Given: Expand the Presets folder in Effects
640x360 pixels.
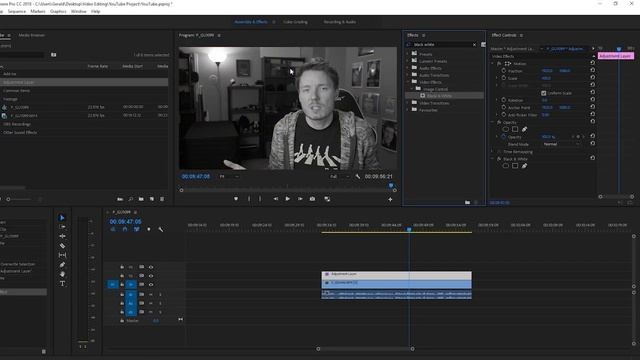Looking at the screenshot, I should tap(407, 54).
